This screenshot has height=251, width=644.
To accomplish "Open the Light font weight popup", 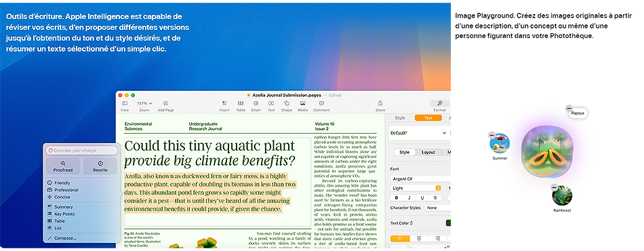I will (x=416, y=188).
